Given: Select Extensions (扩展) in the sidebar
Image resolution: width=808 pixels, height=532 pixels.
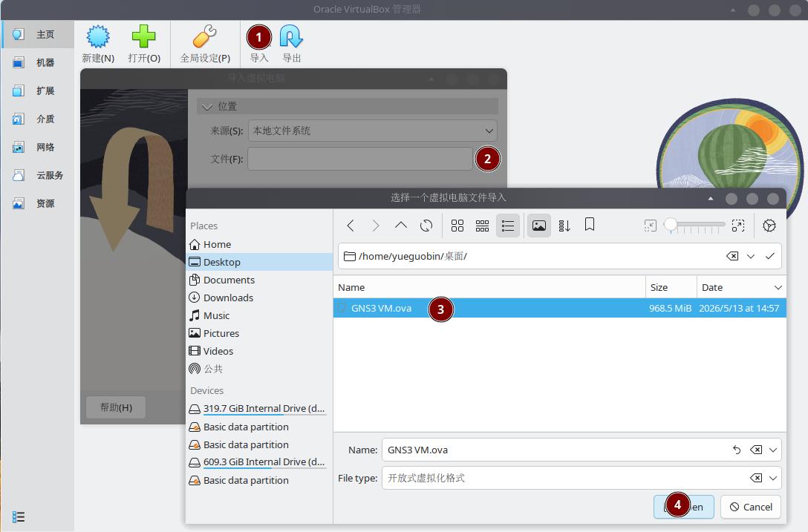Looking at the screenshot, I should coord(38,91).
